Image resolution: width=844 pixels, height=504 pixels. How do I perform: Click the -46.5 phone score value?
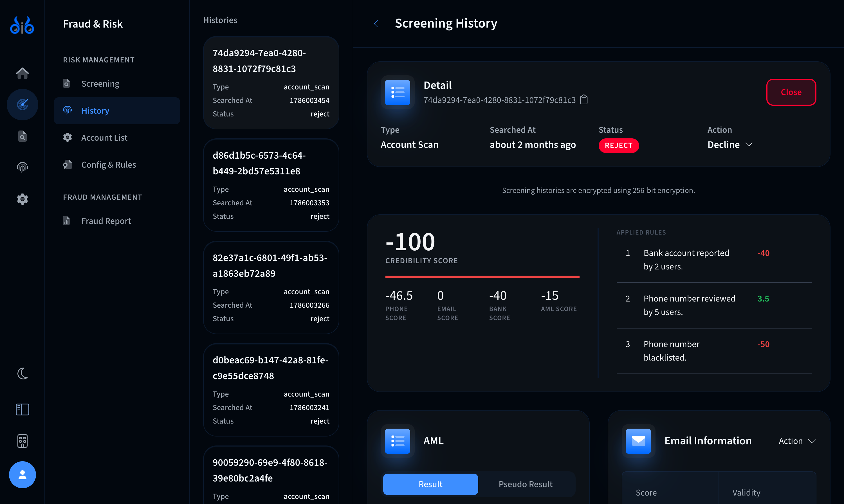[399, 296]
